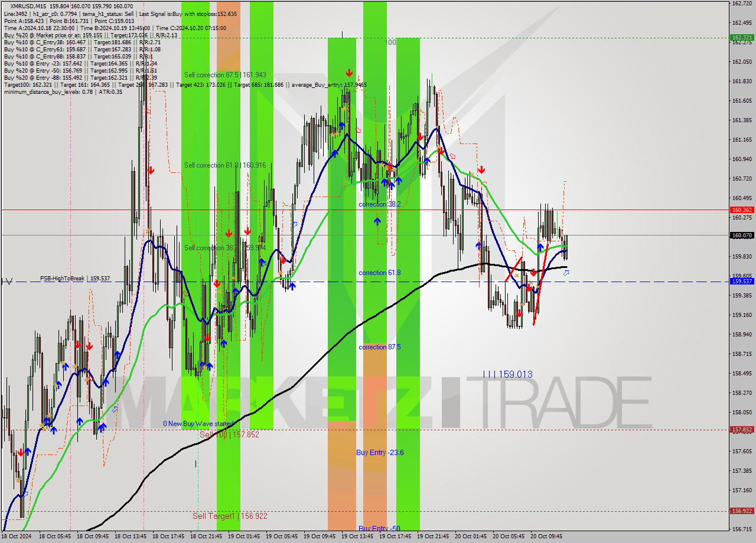Image resolution: width=756 pixels, height=543 pixels.
Task: Click the '20 Oct 01:45' time axis label
Action: point(471,537)
